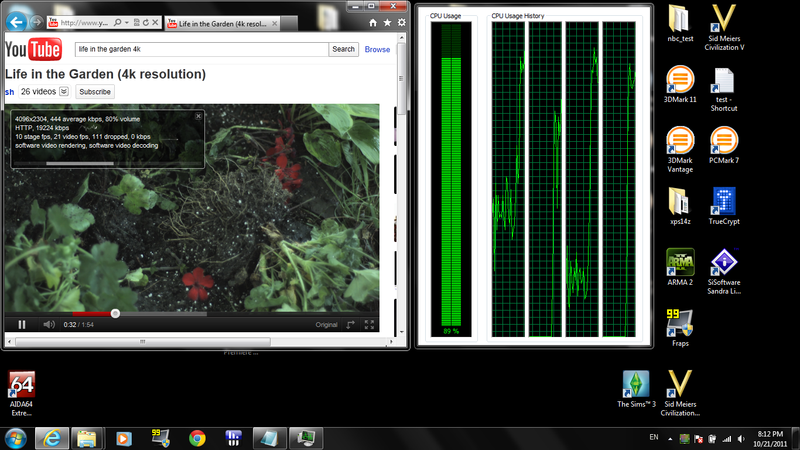Viewport: 800px width, 450px height.
Task: Click the address bar search magnifier icon
Action: [x=118, y=22]
